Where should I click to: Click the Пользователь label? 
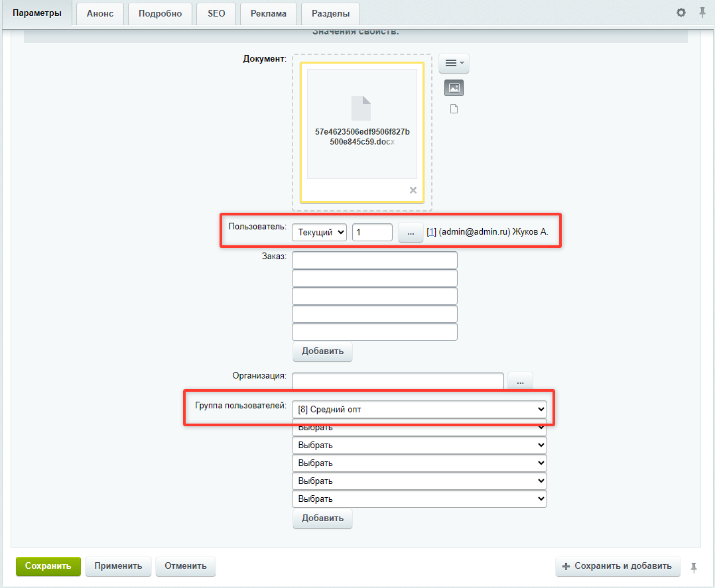coord(257,227)
